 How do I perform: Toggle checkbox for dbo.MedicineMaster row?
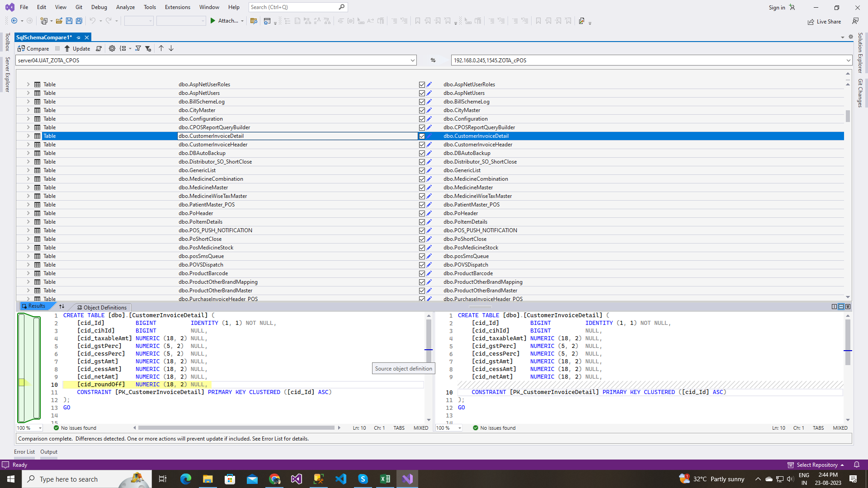click(422, 188)
